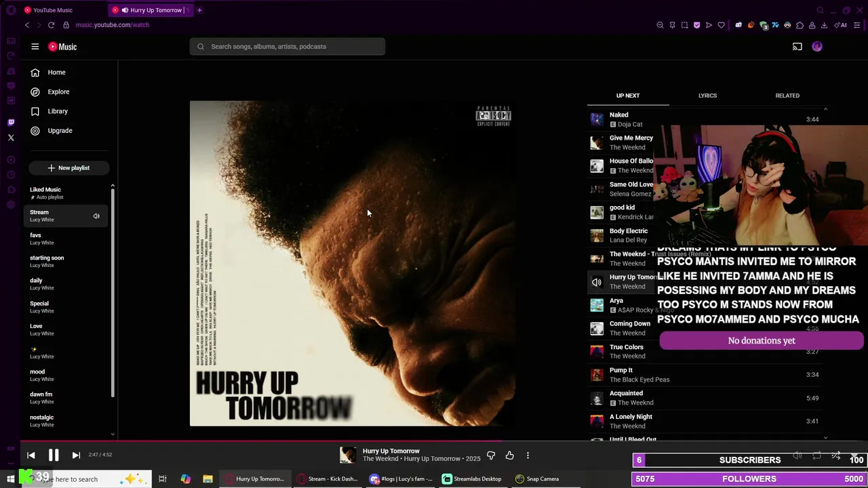Open X from the browser sidebar
868x488 pixels.
click(11, 138)
